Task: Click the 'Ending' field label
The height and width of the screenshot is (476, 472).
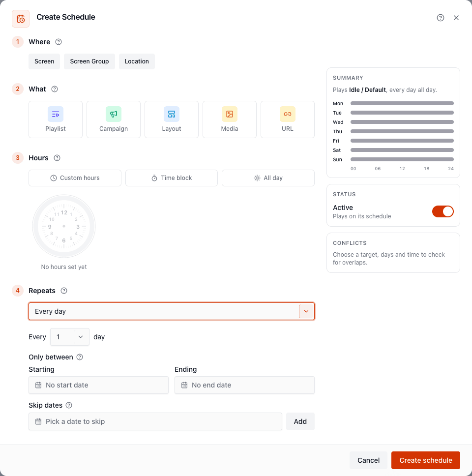Action: pos(185,369)
